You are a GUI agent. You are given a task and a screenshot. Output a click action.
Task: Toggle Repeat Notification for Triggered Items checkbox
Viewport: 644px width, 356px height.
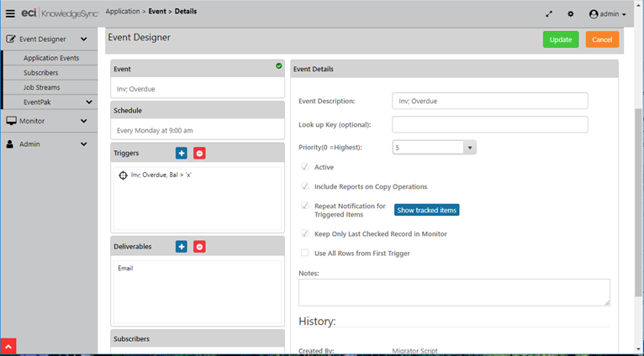pos(304,206)
